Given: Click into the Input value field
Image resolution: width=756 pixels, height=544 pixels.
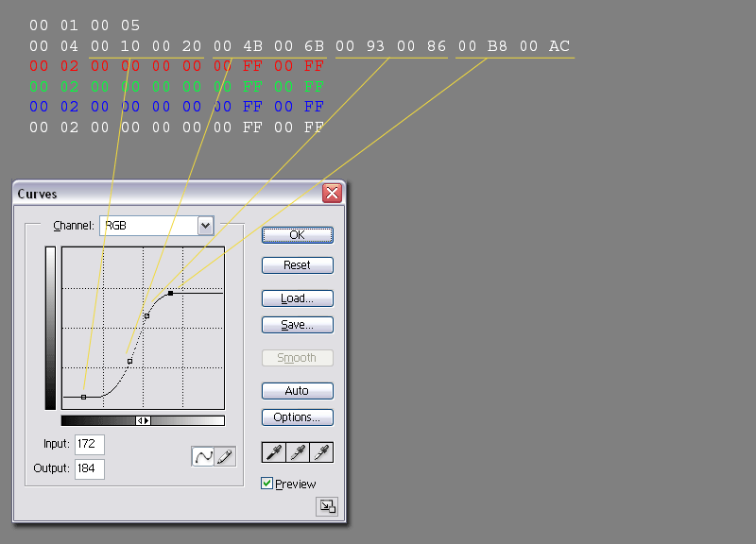Looking at the screenshot, I should pos(90,444).
